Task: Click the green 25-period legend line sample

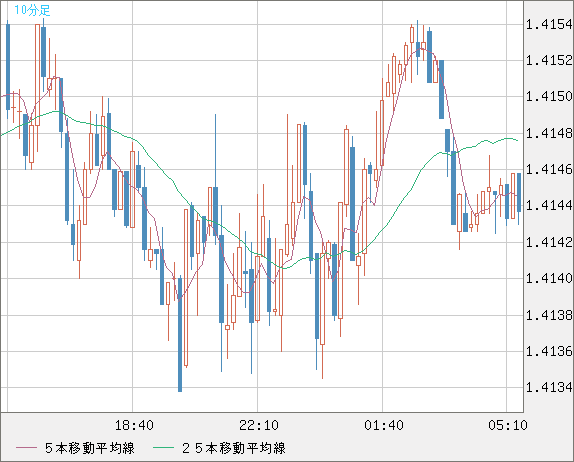Action: tap(163, 448)
